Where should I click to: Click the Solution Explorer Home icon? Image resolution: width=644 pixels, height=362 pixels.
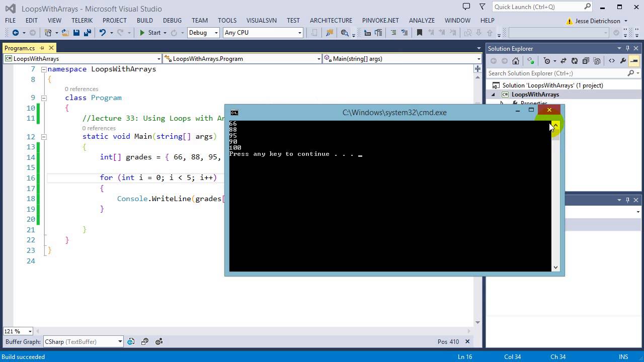516,61
